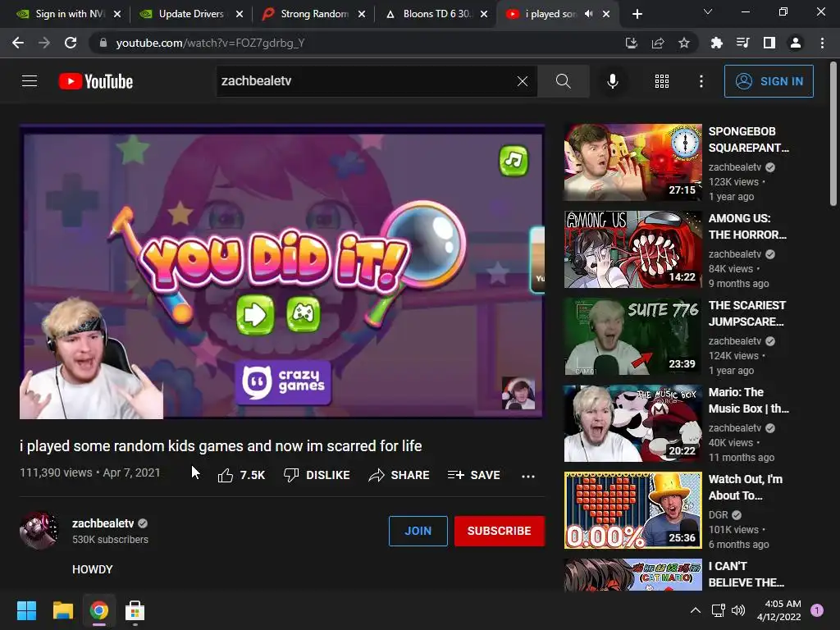The width and height of the screenshot is (840, 630).
Task: Like the video with thumbs up
Action: pyautogui.click(x=241, y=475)
